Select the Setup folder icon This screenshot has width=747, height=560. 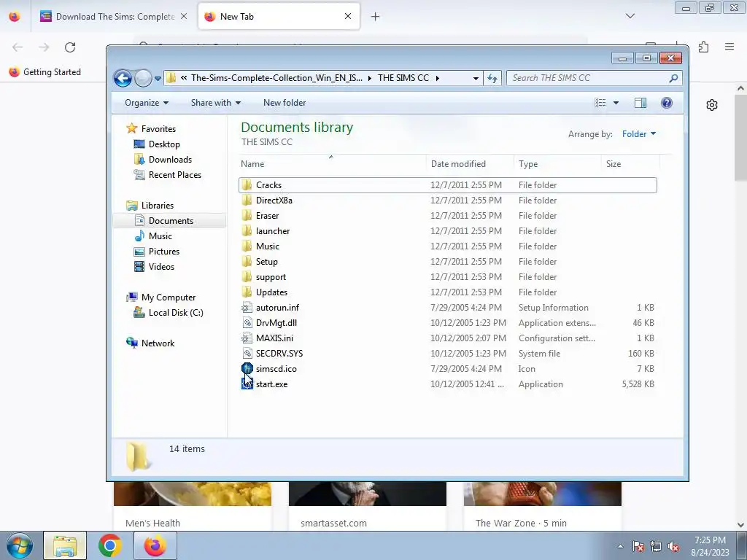(x=247, y=262)
